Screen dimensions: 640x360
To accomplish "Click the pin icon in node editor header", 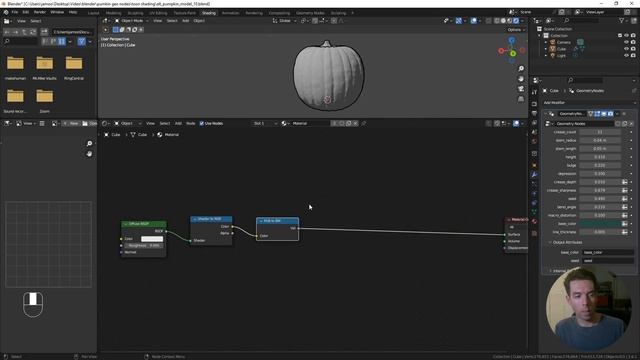I will (364, 123).
